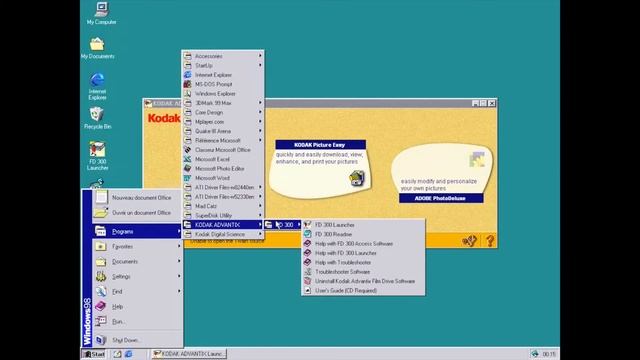Click FD 300 Launcher desktop shortcut

[97, 156]
